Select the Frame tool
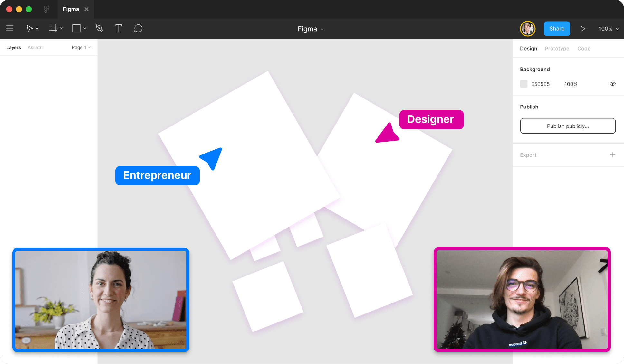624x364 pixels. click(x=53, y=28)
